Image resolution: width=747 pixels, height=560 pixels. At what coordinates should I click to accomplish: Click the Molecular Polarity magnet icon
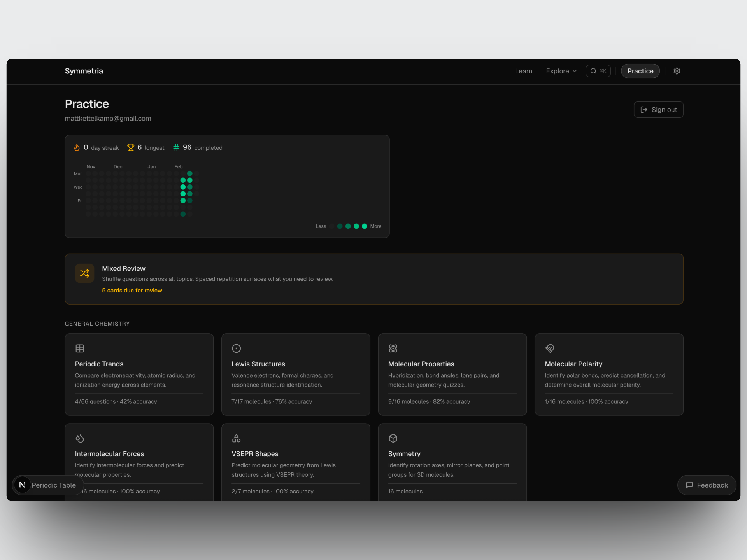click(549, 348)
